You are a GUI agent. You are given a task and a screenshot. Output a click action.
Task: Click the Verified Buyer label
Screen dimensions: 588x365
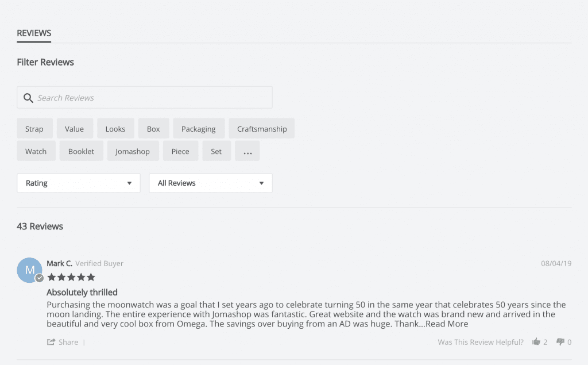[99, 264]
